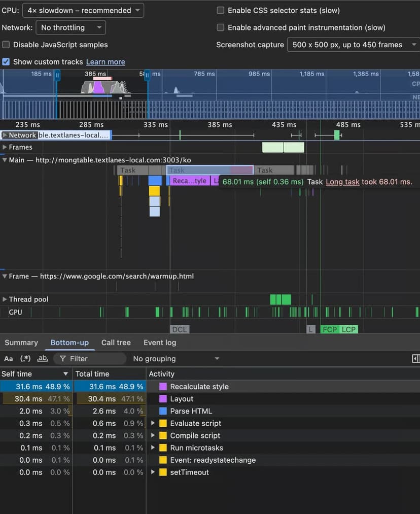The width and height of the screenshot is (420, 514).
Task: Toggle match whole word filter icon
Action: (x=42, y=359)
